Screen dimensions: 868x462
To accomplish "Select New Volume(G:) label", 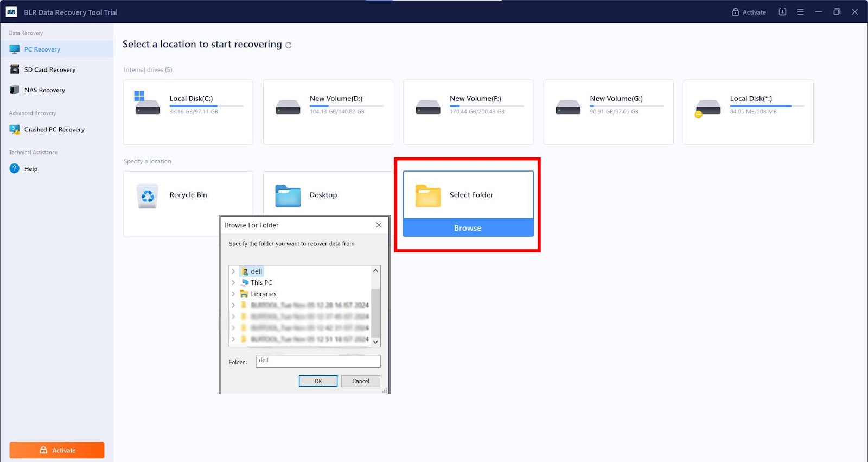I will coord(616,98).
